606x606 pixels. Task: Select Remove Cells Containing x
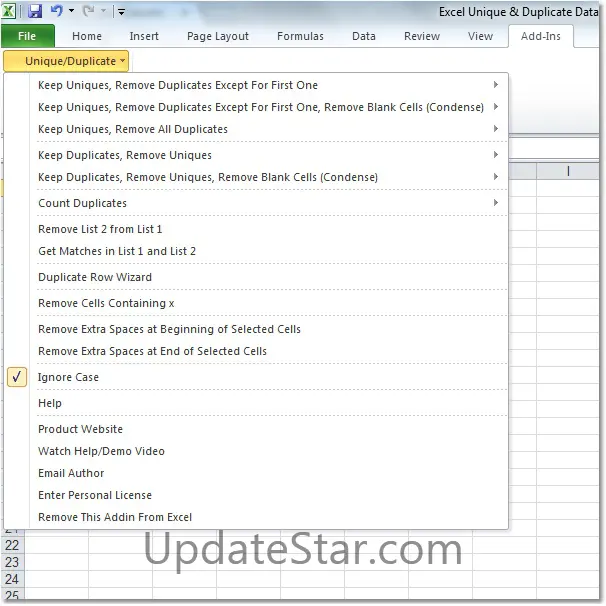coord(269,303)
